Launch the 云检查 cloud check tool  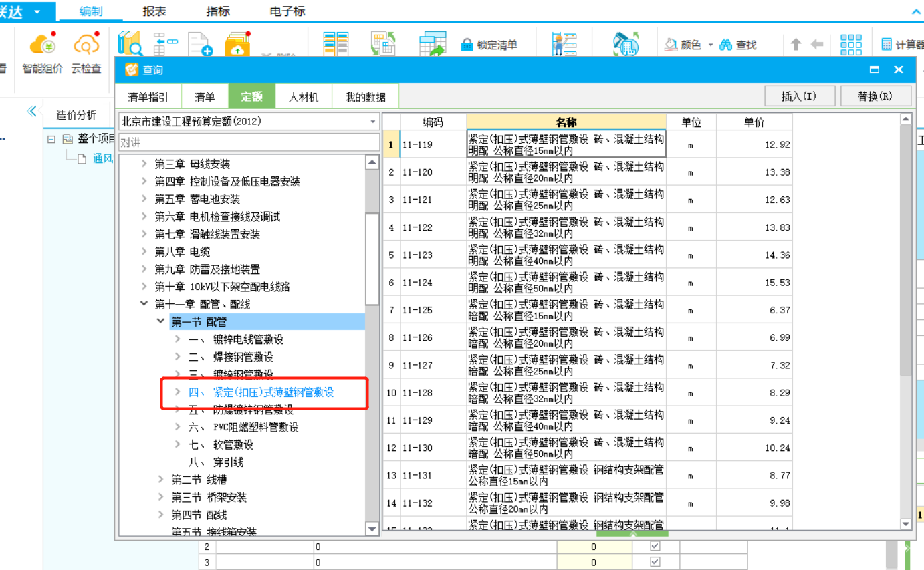[x=86, y=53]
